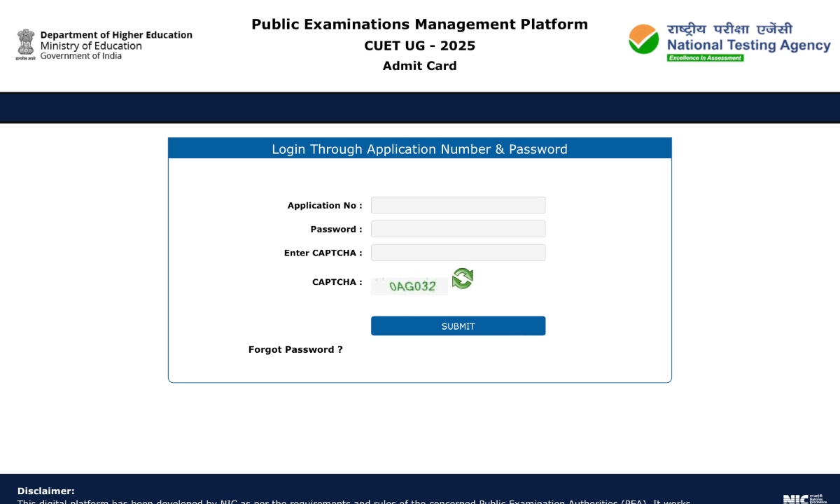840x504 pixels.
Task: Click the 'CUET UG - 2025' heading
Action: pyautogui.click(x=420, y=45)
